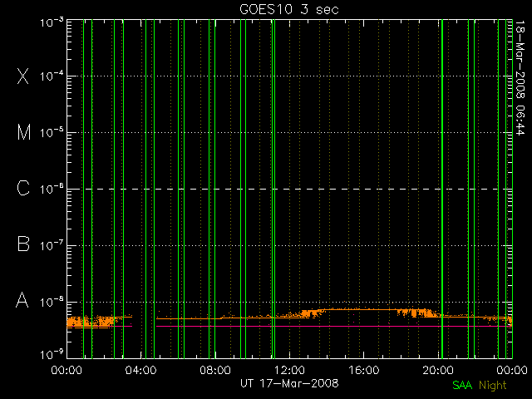This screenshot has width=532, height=399.
Task: Click the M flare class label
Action: (24, 132)
